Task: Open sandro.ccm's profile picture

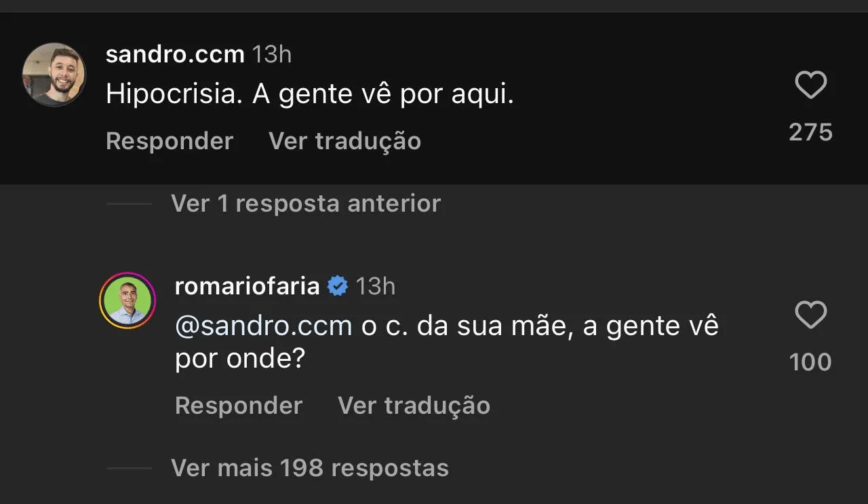Action: point(54,75)
